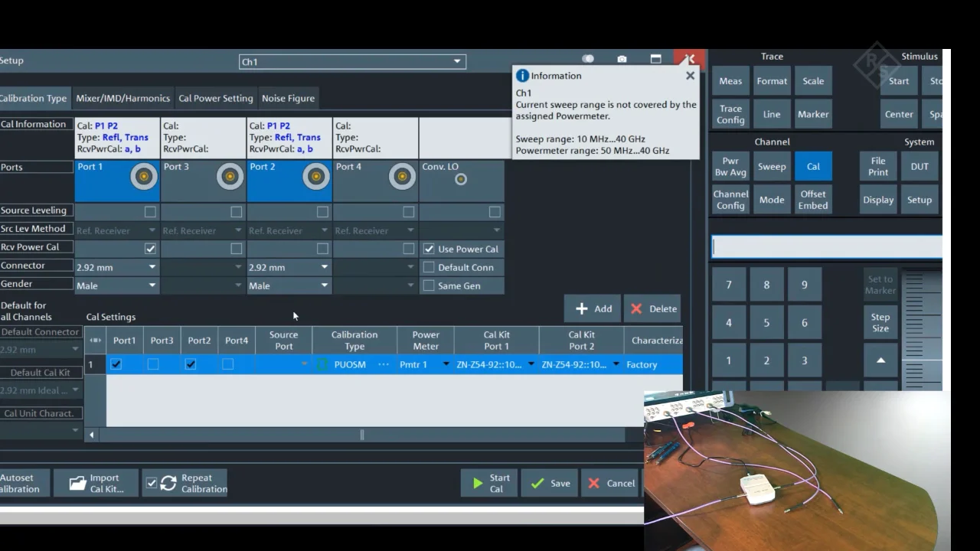The width and height of the screenshot is (980, 551).
Task: Enable the Same Gen checkbox
Action: pyautogui.click(x=429, y=285)
